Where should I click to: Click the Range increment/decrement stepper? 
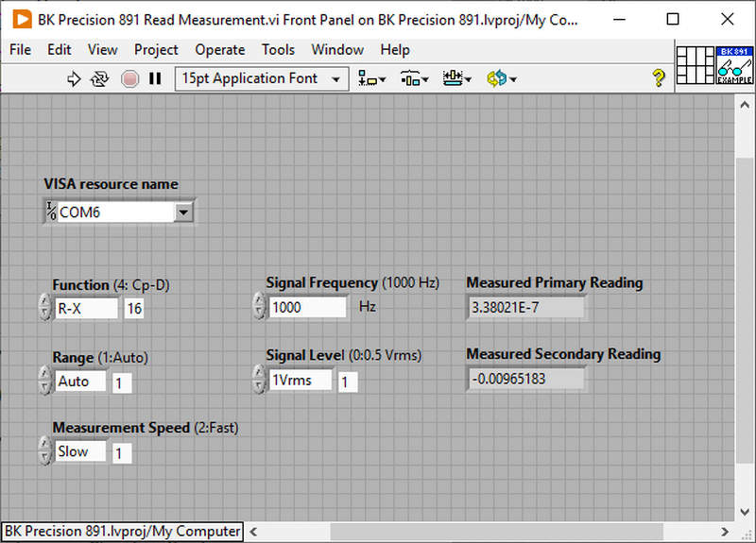[x=44, y=381]
